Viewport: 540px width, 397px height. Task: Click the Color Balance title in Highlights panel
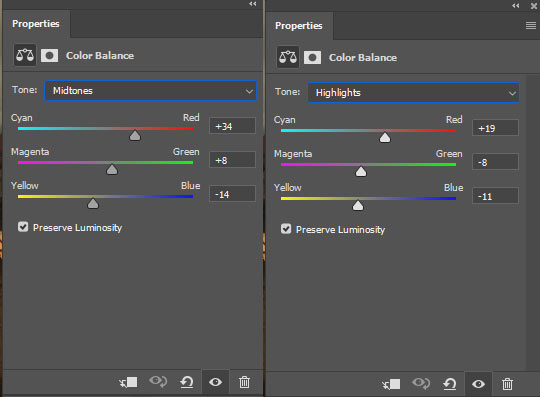tap(363, 58)
